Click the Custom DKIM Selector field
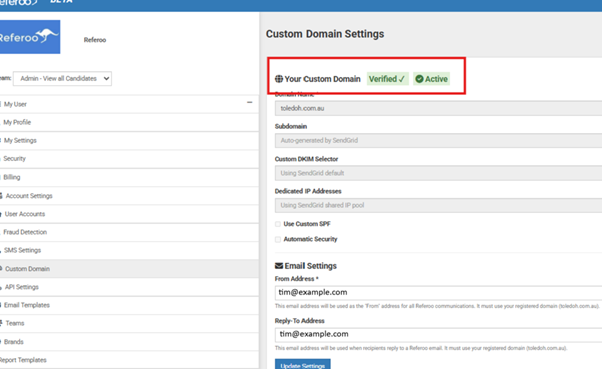 [x=438, y=173]
